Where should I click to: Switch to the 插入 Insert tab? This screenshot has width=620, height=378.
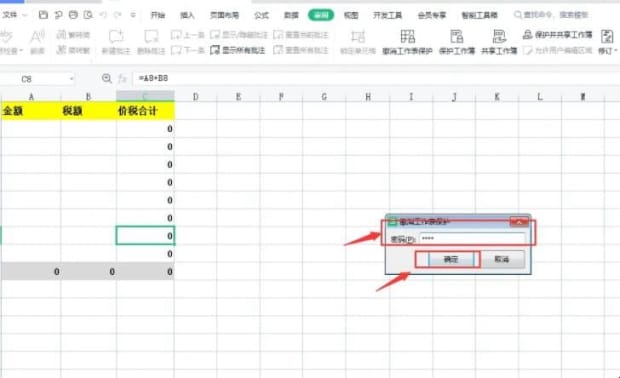point(187,15)
